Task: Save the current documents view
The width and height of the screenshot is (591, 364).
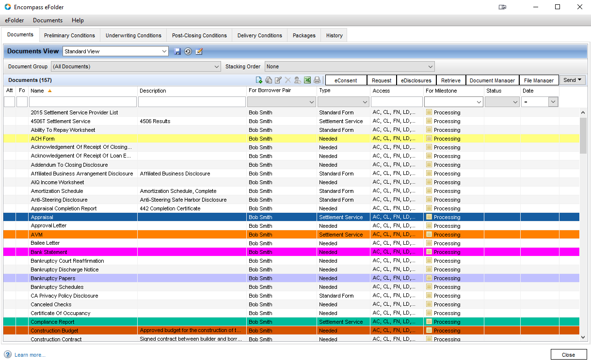Action: pyautogui.click(x=177, y=51)
